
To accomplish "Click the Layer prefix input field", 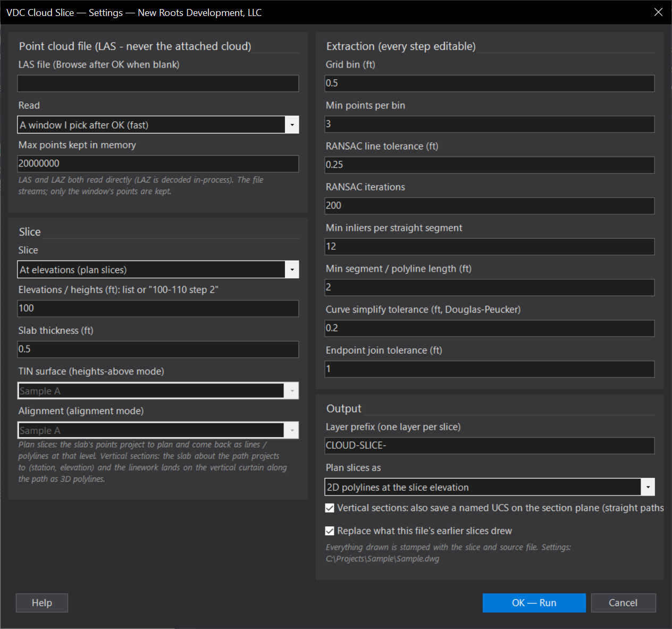I will (x=490, y=446).
